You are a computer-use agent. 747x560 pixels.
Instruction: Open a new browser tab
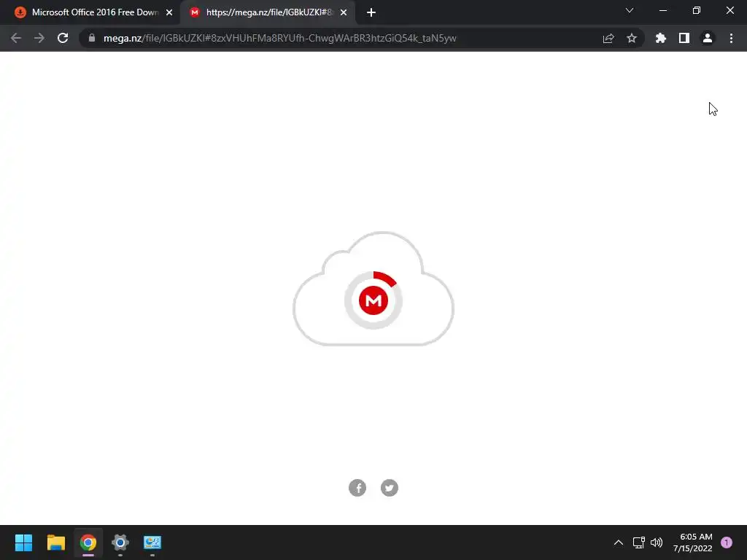pos(371,12)
